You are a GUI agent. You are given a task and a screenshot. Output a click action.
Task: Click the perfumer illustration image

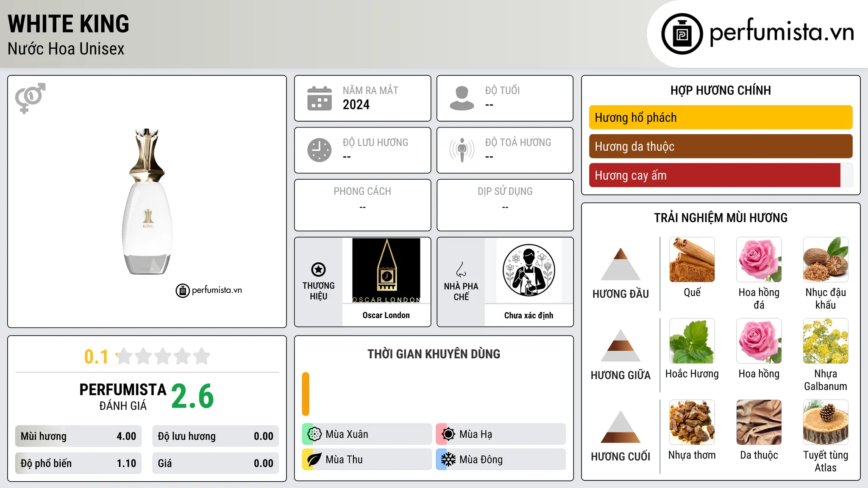pyautogui.click(x=529, y=270)
